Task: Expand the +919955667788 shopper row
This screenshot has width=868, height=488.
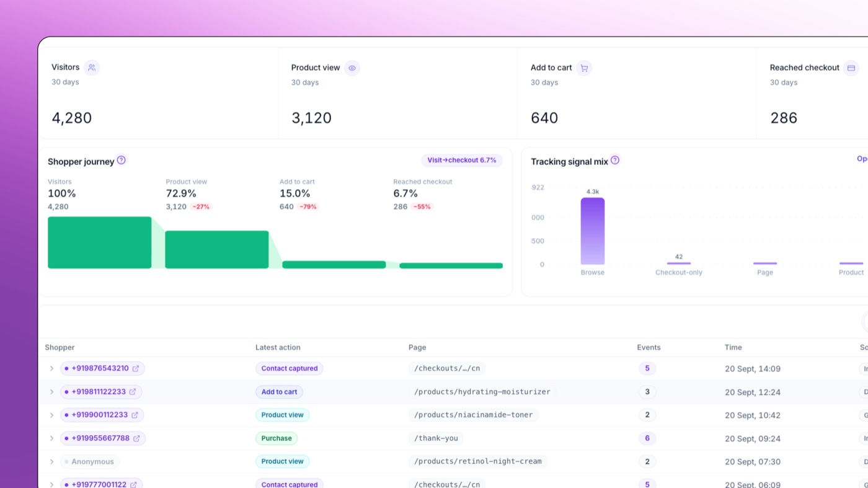Action: click(x=52, y=438)
